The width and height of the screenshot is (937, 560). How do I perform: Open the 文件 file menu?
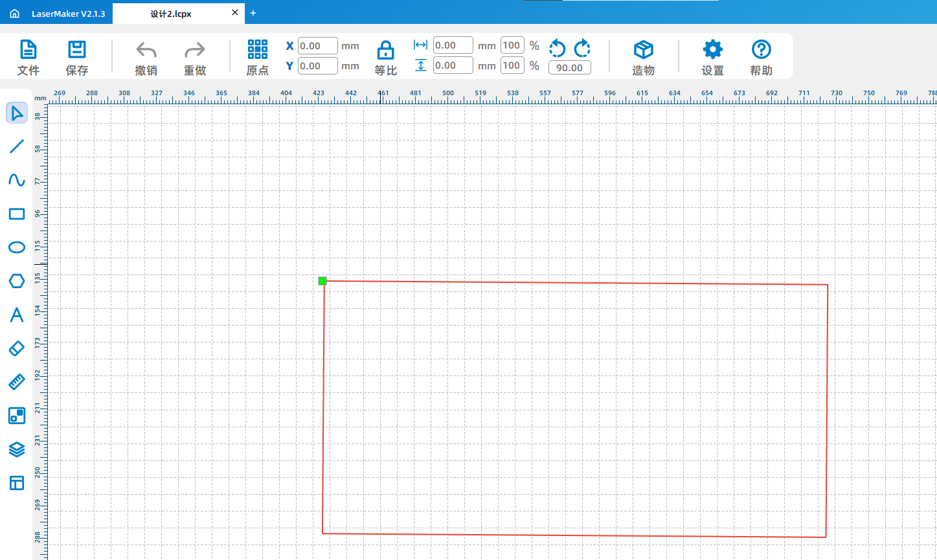point(28,57)
